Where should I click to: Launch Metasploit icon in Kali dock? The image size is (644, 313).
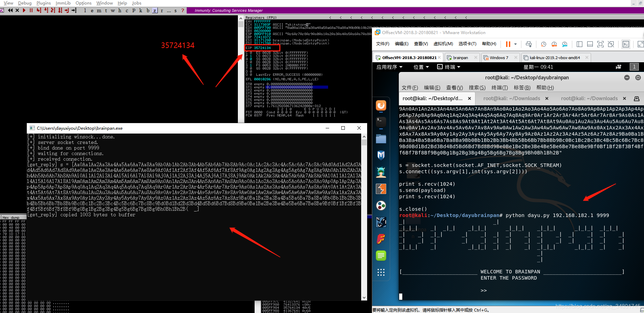click(x=381, y=155)
